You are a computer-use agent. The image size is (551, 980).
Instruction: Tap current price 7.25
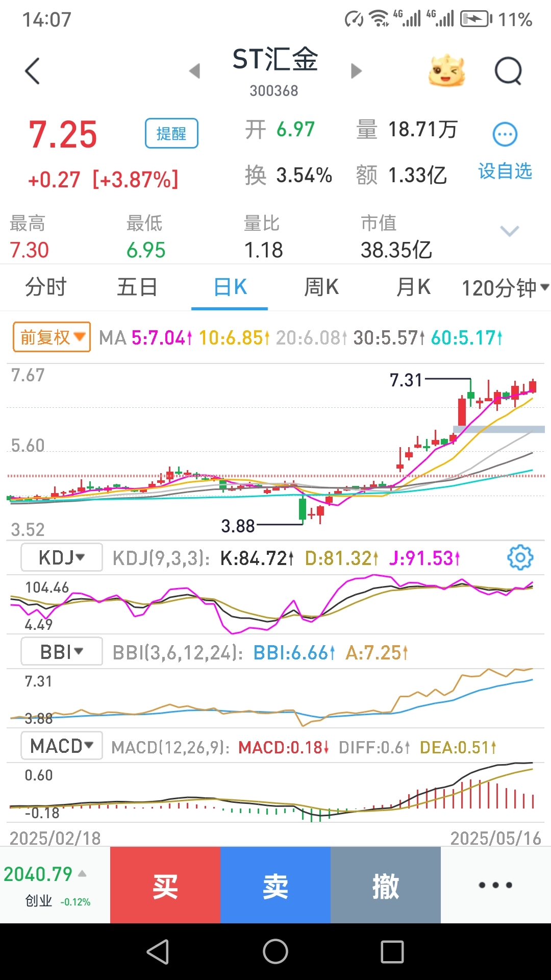(63, 135)
